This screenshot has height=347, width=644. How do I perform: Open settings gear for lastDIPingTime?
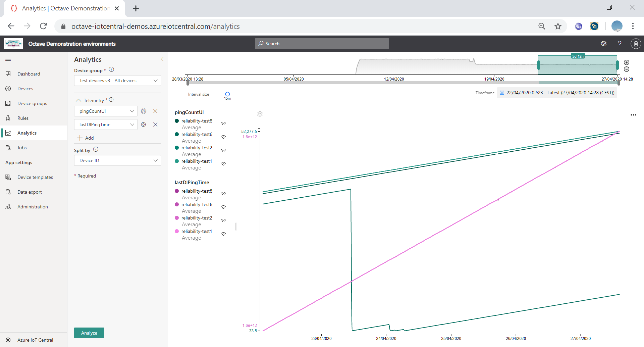(144, 125)
